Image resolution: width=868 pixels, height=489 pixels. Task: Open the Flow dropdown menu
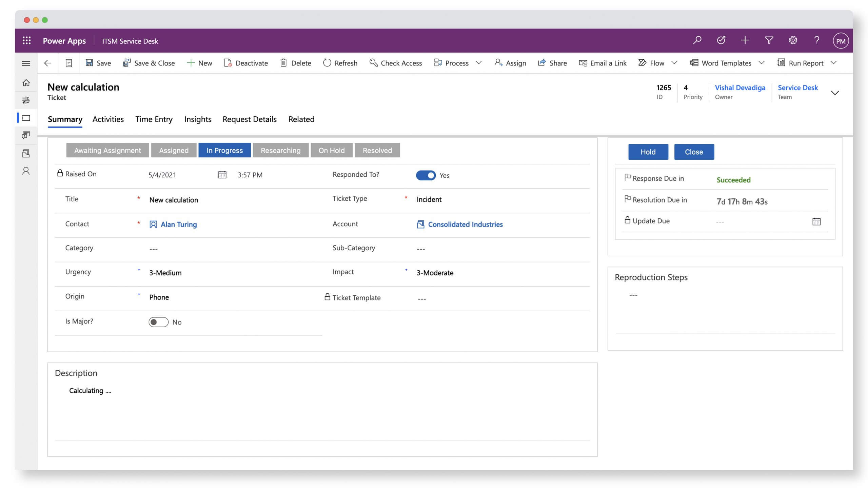(674, 63)
